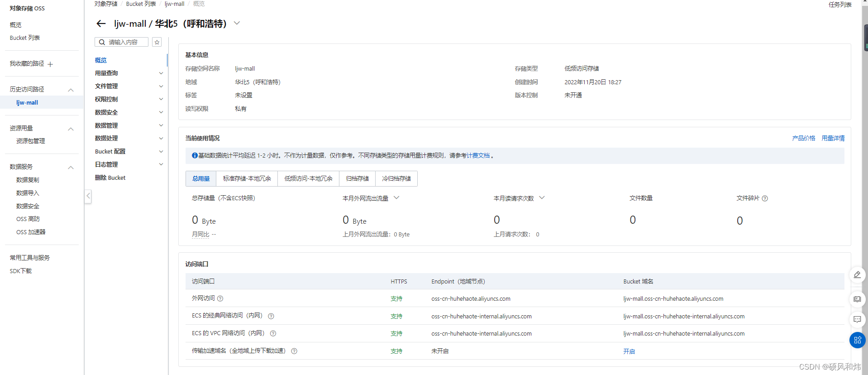The width and height of the screenshot is (868, 375).
Task: Click endpoint oss-cn-huhehaote.aliyuncs.com text
Action: click(471, 299)
